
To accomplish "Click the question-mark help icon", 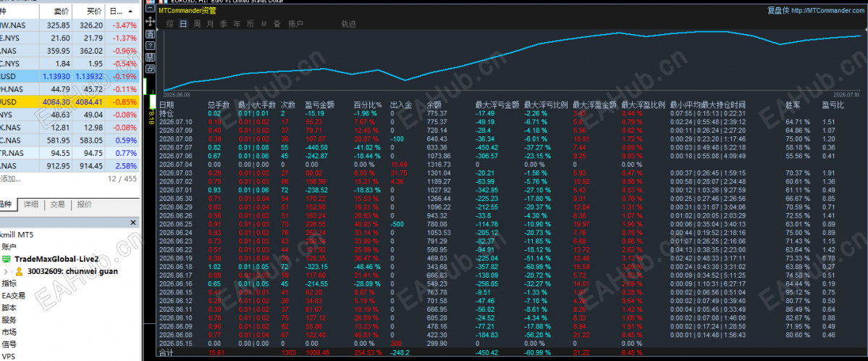I will click(149, 45).
